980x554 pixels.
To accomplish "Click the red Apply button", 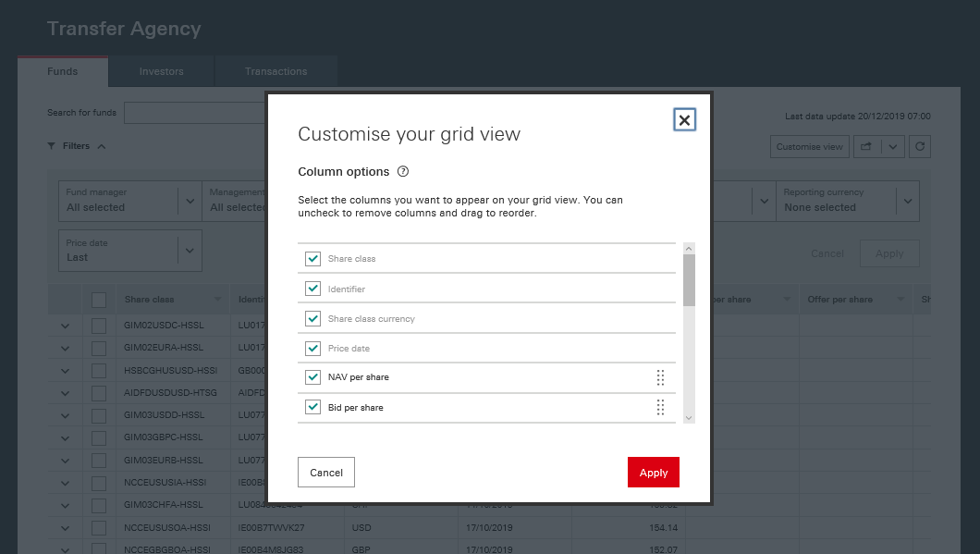I will (x=653, y=473).
